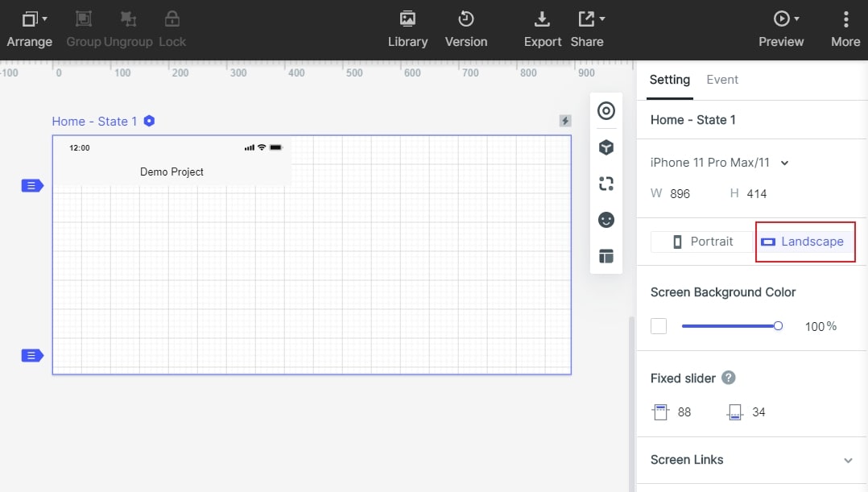Click the background opacity slider handle

(778, 326)
